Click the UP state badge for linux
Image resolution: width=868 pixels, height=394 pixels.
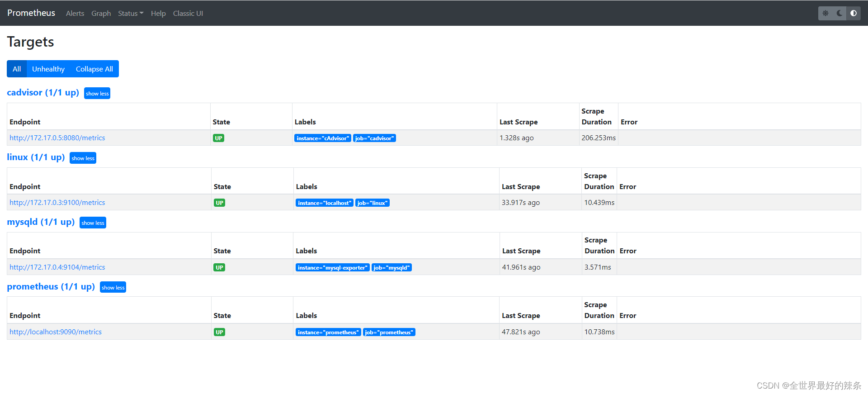point(220,203)
